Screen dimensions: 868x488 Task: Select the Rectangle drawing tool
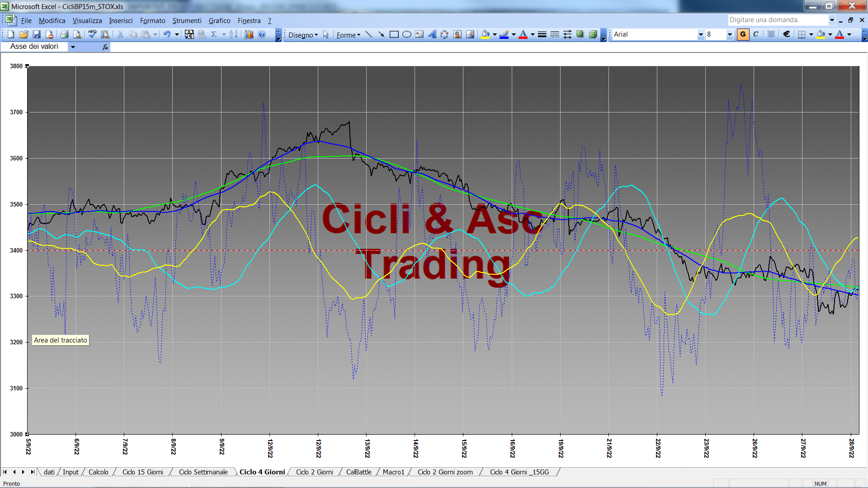point(394,34)
